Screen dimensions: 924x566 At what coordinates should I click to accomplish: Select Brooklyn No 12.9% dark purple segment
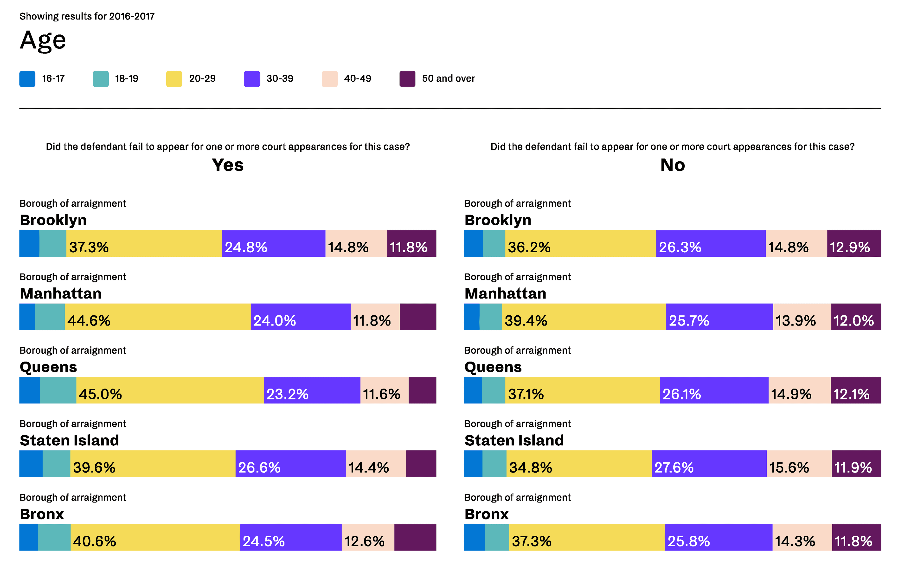853,243
